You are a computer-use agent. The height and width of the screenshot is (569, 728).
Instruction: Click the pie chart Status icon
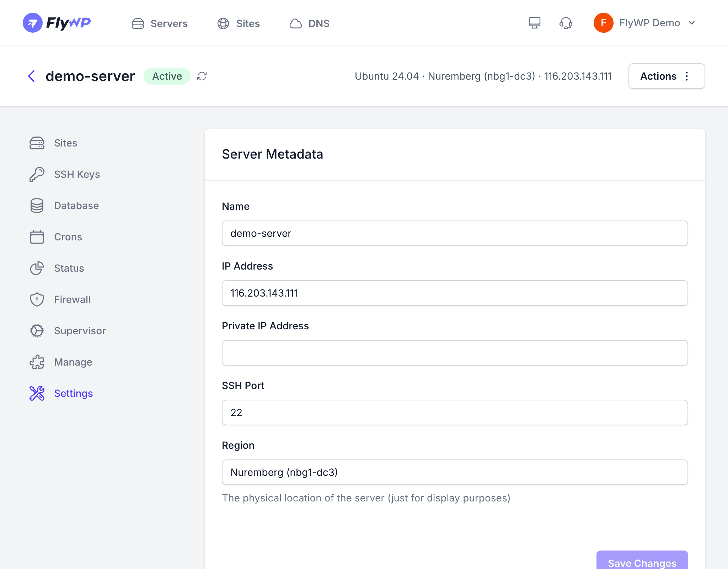tap(37, 268)
